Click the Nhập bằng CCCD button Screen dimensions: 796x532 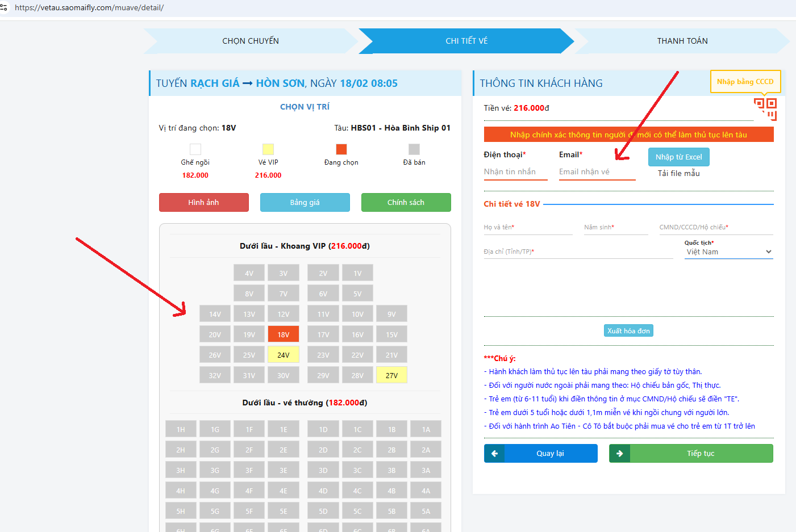(x=745, y=82)
